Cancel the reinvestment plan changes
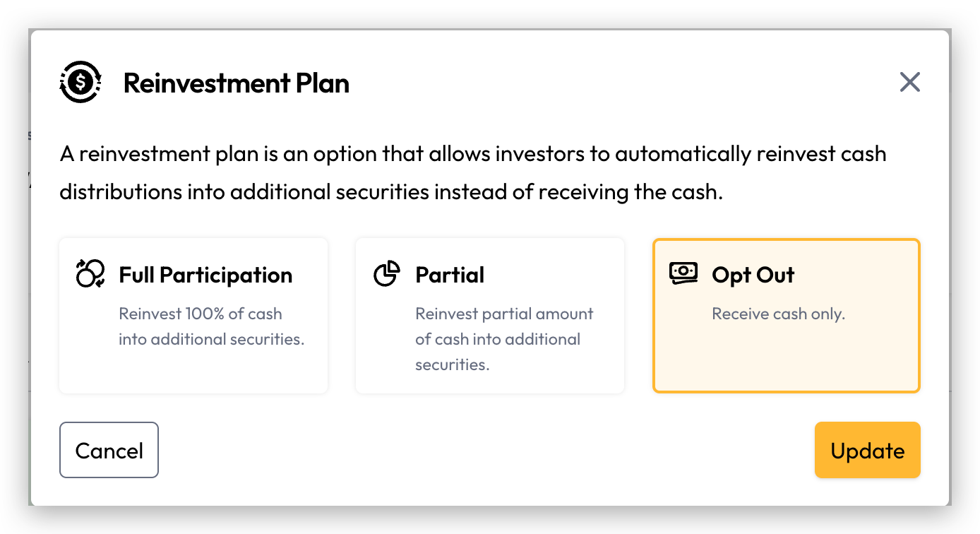 click(x=109, y=450)
